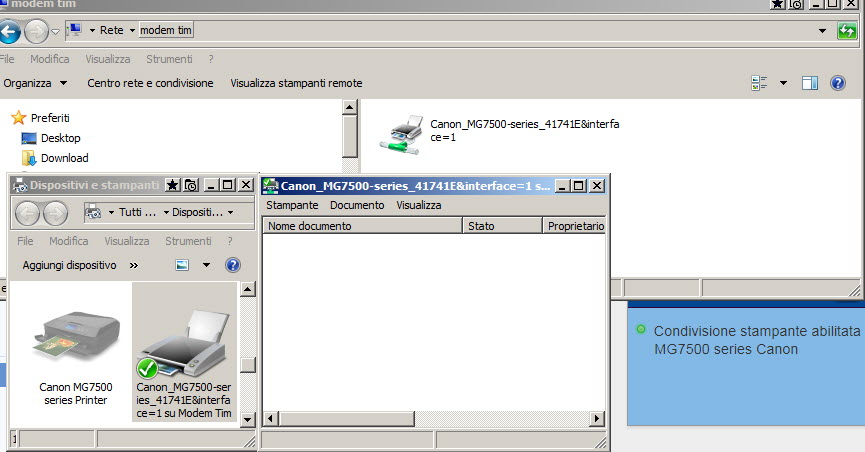Click print queue horizontal scroll left arrow

tap(270, 419)
